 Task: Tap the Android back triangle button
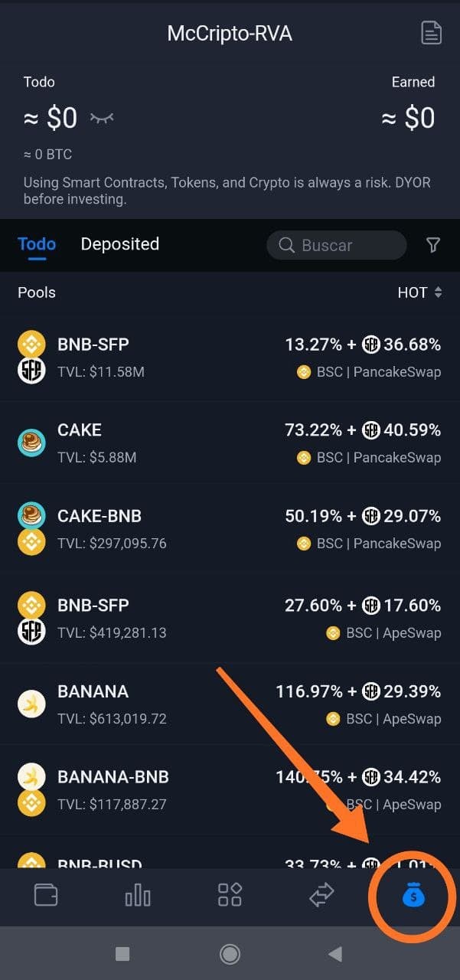[335, 954]
